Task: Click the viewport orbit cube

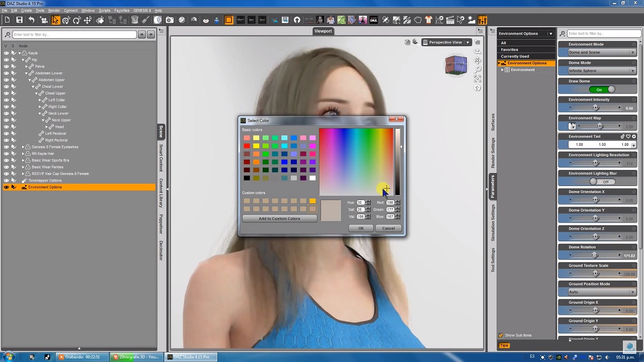Action: tap(456, 65)
